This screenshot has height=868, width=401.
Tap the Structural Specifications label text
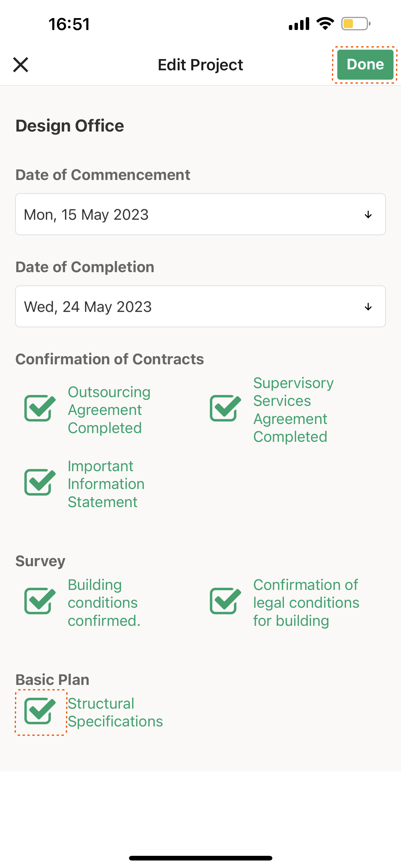115,712
